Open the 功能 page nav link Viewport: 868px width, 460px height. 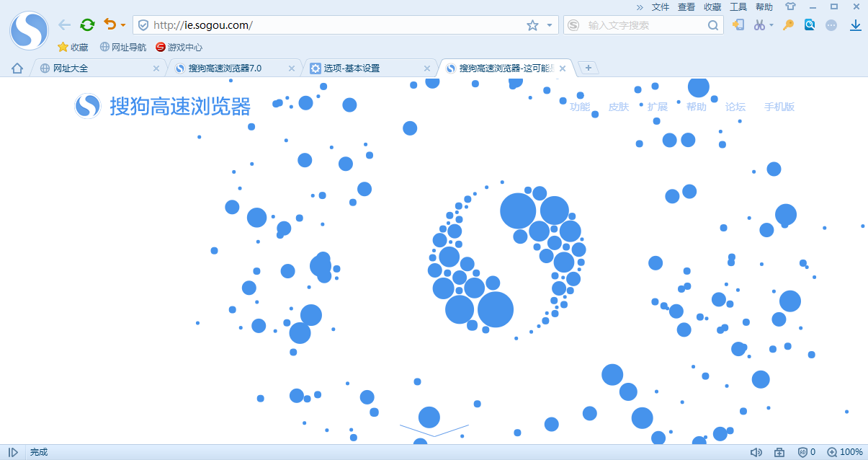point(580,107)
